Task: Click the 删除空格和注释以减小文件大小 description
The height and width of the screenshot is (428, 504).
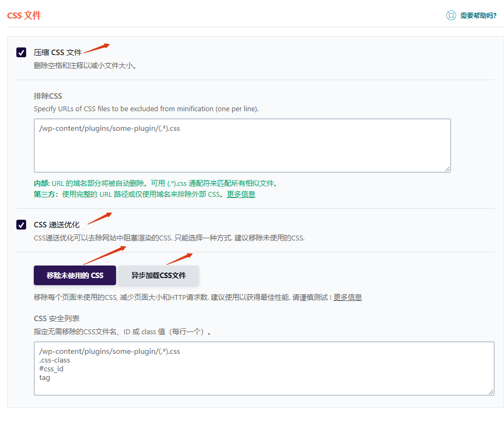Action: coord(85,65)
